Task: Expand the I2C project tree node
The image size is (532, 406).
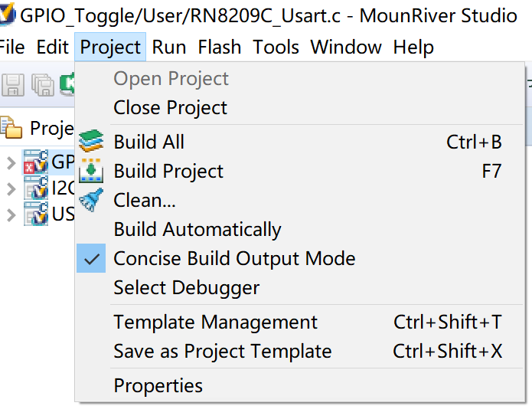Action: click(x=11, y=188)
